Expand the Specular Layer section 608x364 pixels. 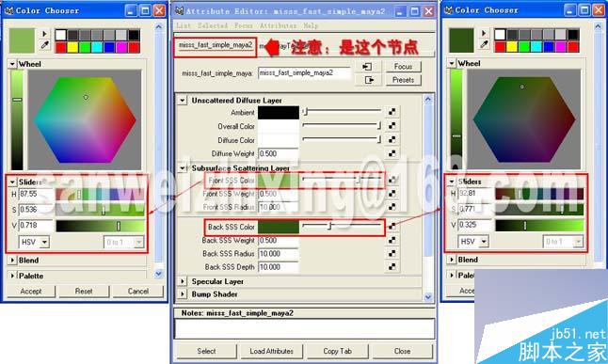tap(182, 281)
